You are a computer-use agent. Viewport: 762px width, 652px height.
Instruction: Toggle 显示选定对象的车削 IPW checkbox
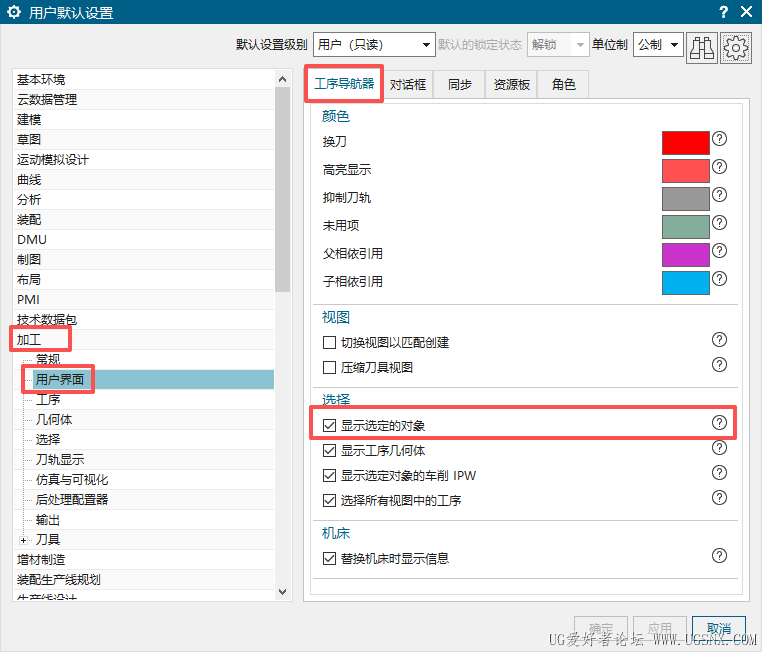click(x=329, y=475)
